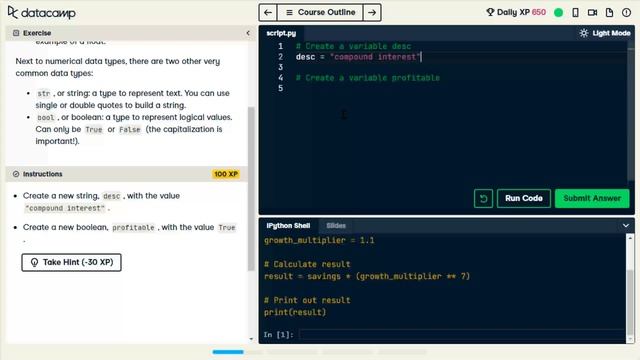Click the Daily XP 650 value
640x360 pixels.
point(539,12)
